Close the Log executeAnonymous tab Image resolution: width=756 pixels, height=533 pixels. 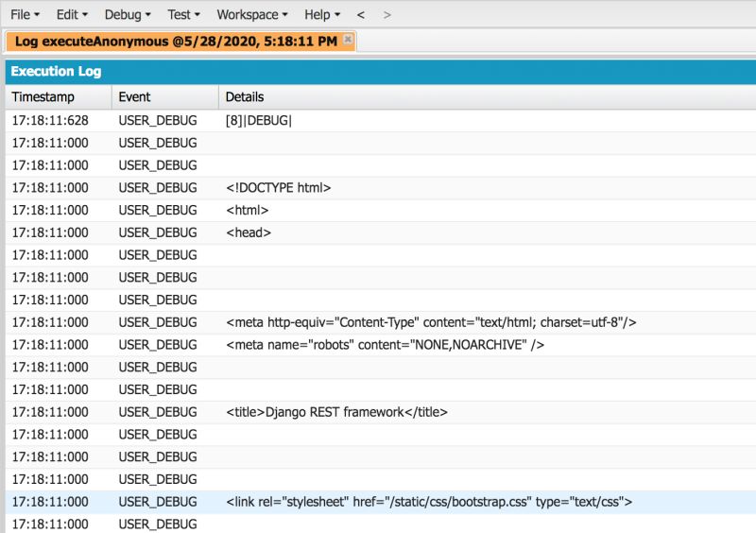(x=347, y=39)
